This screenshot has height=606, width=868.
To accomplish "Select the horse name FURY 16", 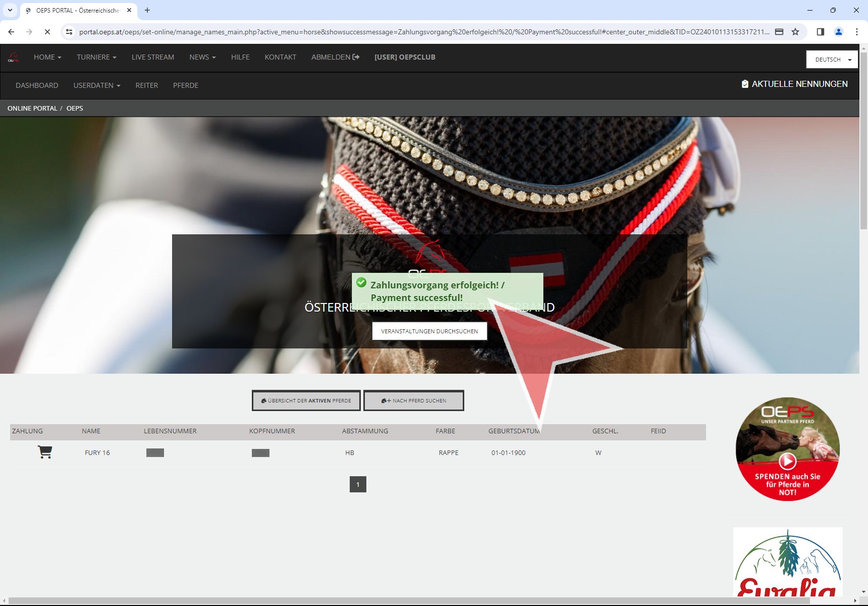I will click(x=97, y=452).
